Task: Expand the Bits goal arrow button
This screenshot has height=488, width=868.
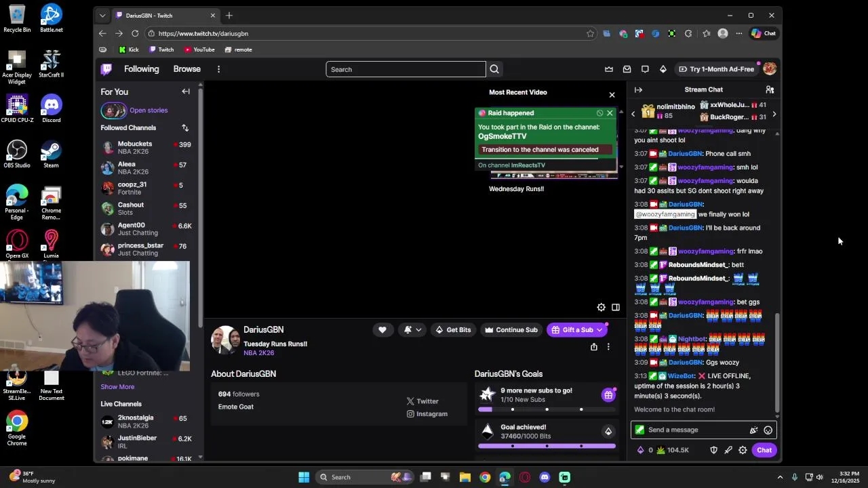Action: coord(608,432)
